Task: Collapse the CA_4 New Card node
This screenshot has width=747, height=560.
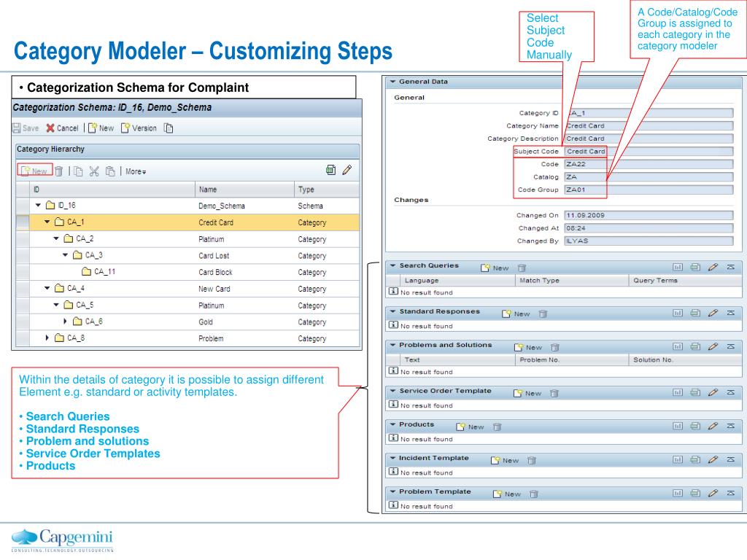Action: [x=47, y=288]
